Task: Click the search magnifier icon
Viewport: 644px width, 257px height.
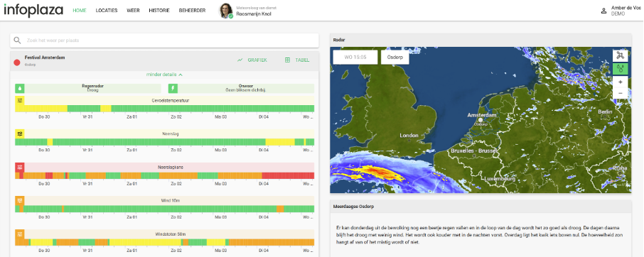Action: click(x=17, y=40)
